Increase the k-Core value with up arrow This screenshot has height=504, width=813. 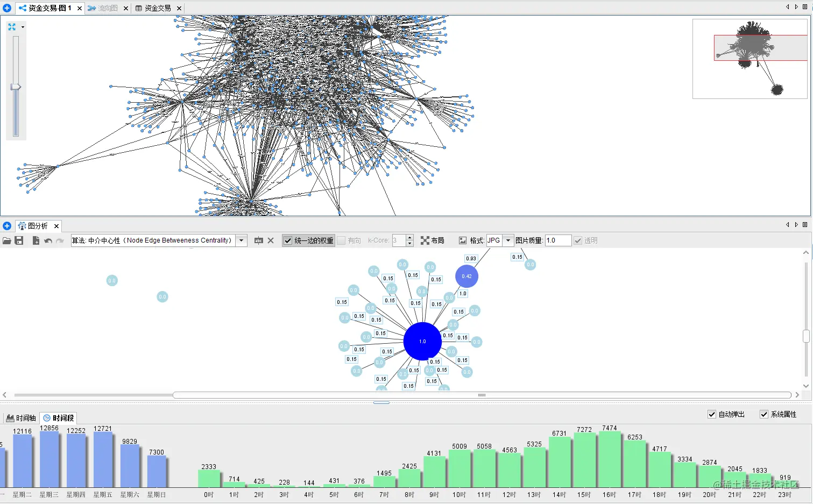click(410, 238)
